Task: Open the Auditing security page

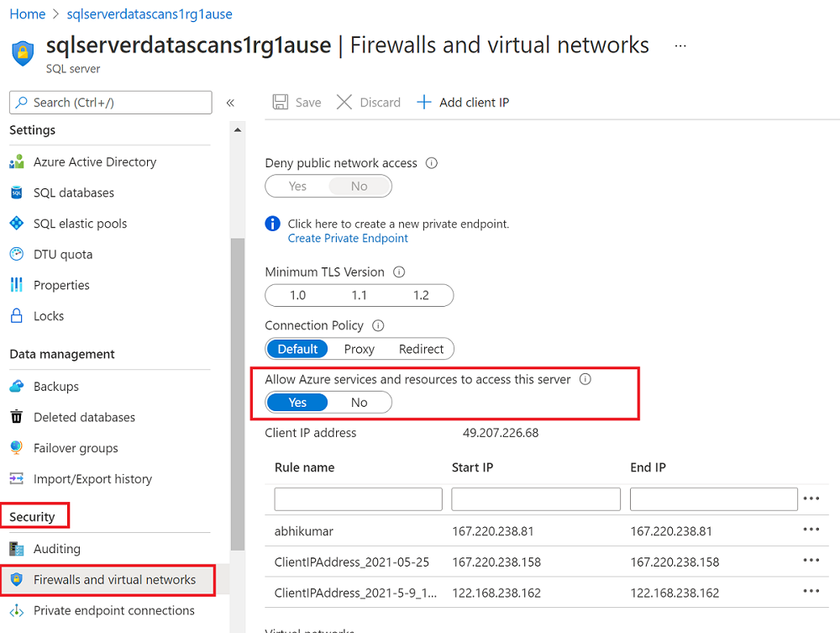Action: tap(64, 548)
